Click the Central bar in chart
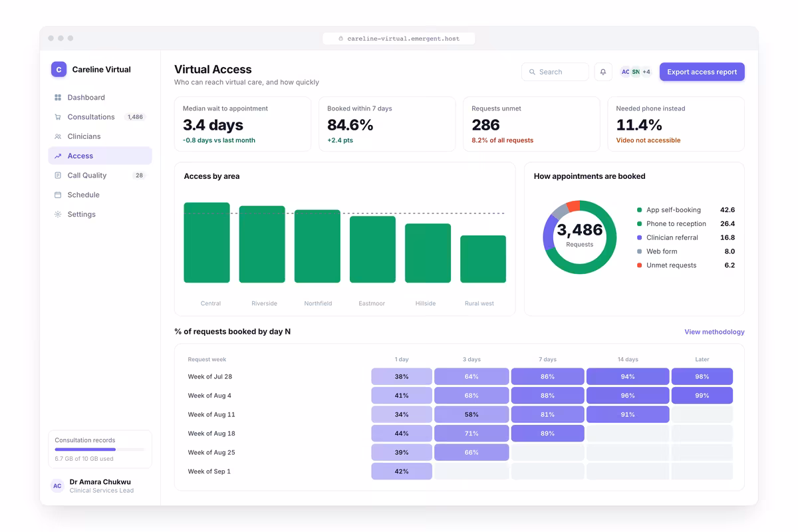Screen dimensions: 798x532 (x=207, y=243)
